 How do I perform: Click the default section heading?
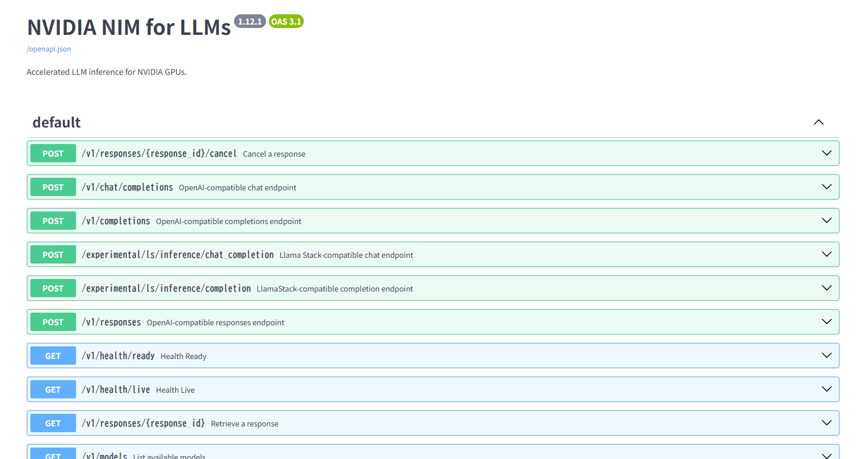pos(57,122)
